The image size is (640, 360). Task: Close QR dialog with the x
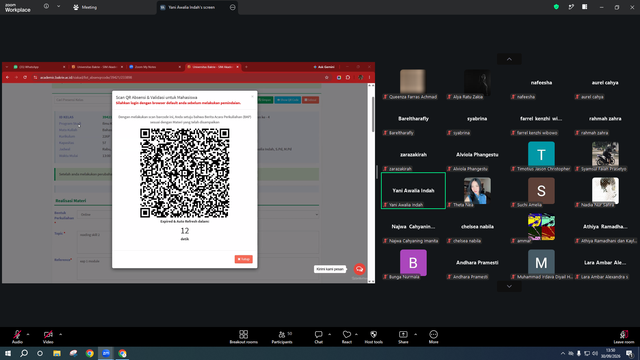tap(252, 96)
